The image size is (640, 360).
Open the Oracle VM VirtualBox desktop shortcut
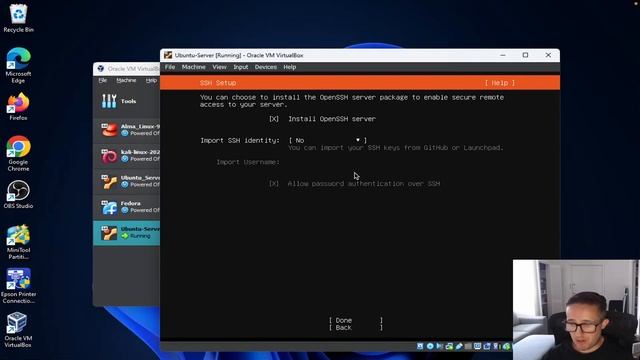tap(18, 330)
